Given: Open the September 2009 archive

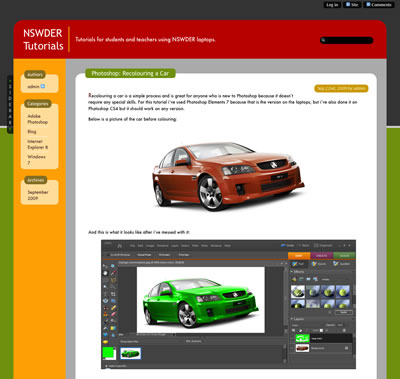Looking at the screenshot, I should pyautogui.click(x=38, y=195).
